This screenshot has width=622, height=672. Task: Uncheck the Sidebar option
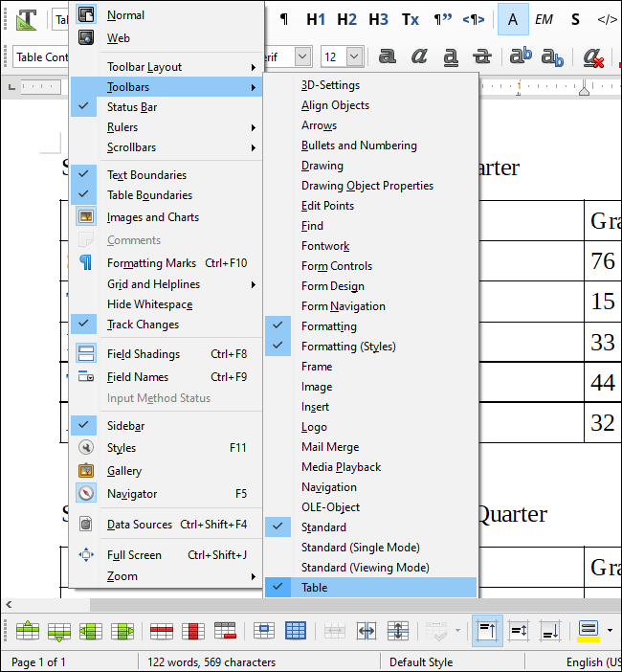(x=167, y=426)
